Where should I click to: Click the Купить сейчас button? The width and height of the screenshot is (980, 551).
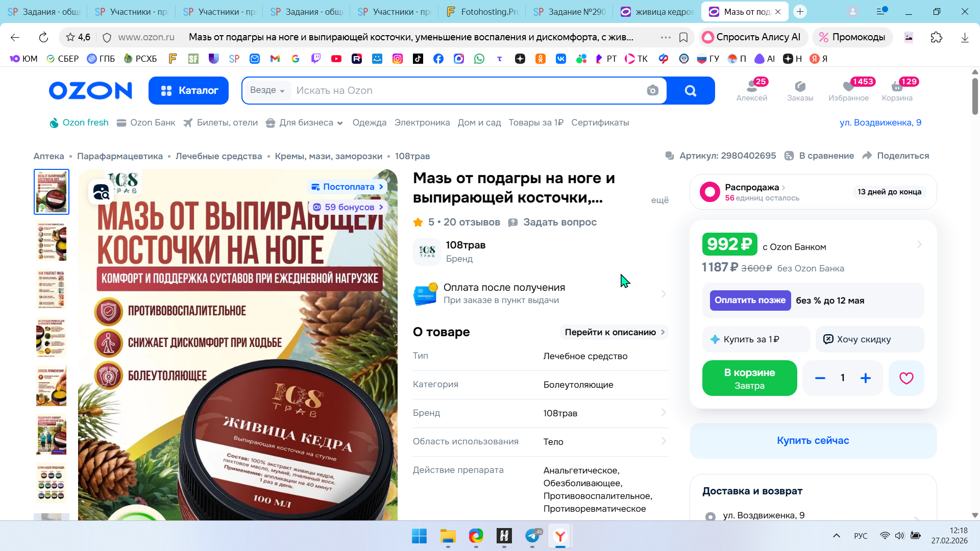813,441
